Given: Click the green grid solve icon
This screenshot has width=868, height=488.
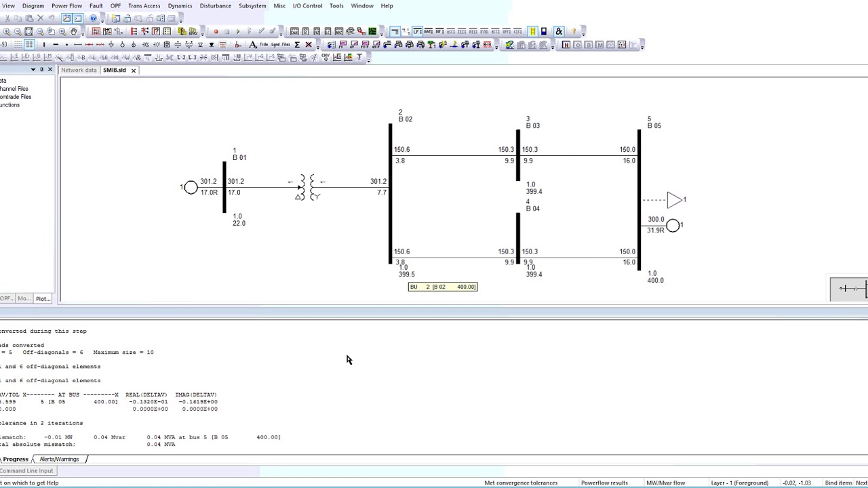Looking at the screenshot, I should (372, 31).
